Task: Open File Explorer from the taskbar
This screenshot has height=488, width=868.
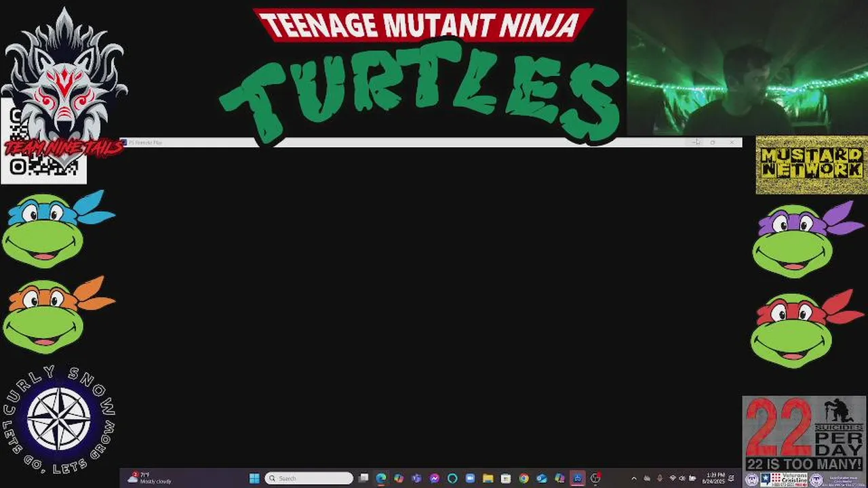Action: (488, 478)
